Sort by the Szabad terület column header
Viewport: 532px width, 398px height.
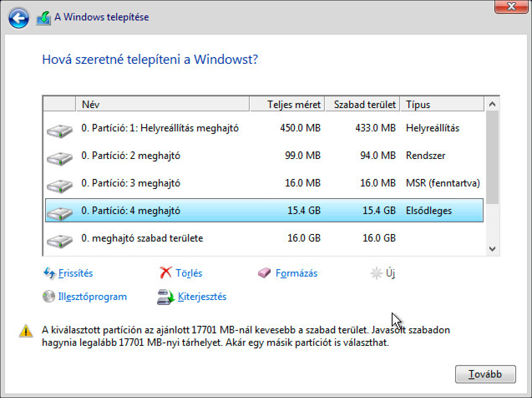point(362,104)
